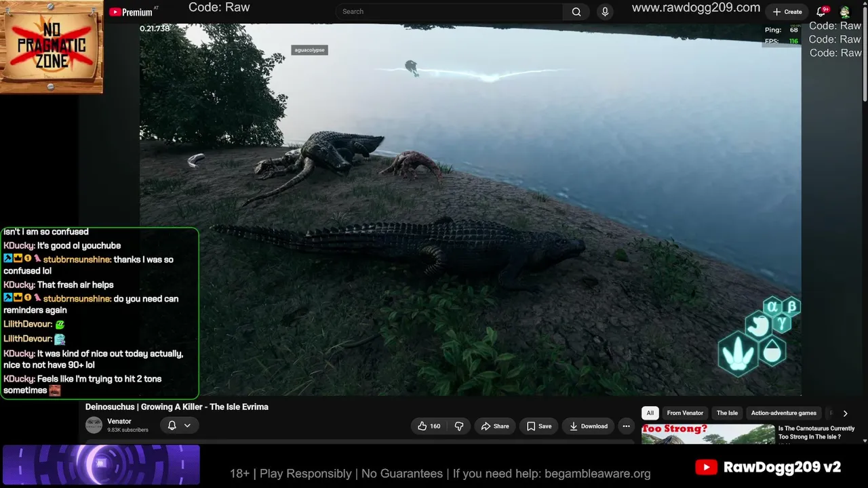Show more topic chips with the arrow
Image resolution: width=868 pixels, height=488 pixels.
coord(845,413)
